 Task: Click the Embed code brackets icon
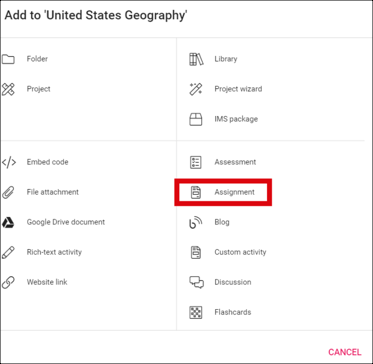(x=9, y=163)
